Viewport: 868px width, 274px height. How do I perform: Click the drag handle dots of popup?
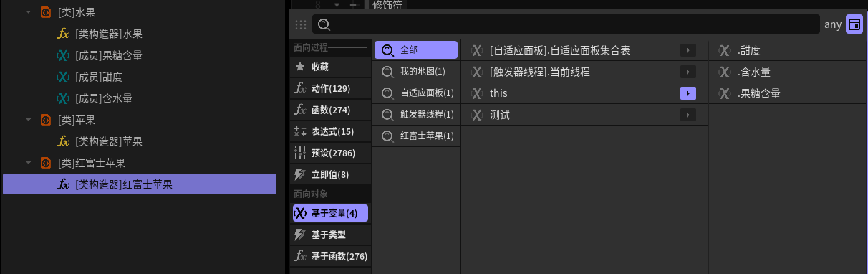click(301, 24)
